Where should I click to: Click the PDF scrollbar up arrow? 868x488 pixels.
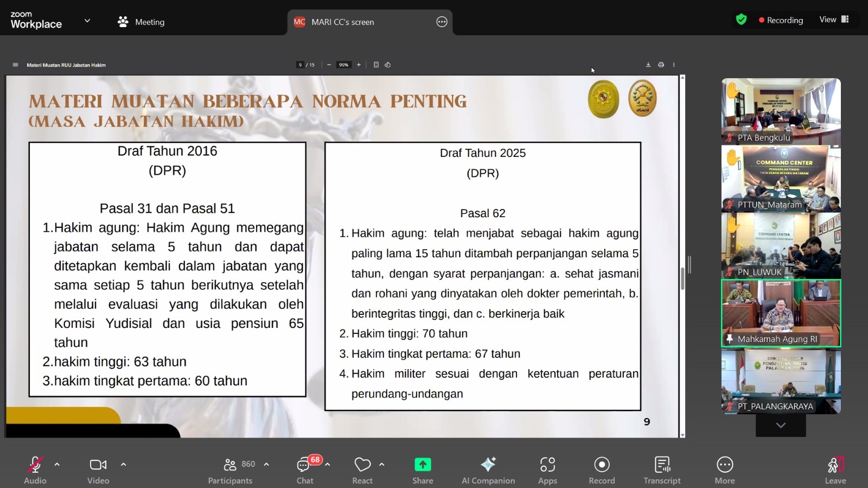pos(682,78)
